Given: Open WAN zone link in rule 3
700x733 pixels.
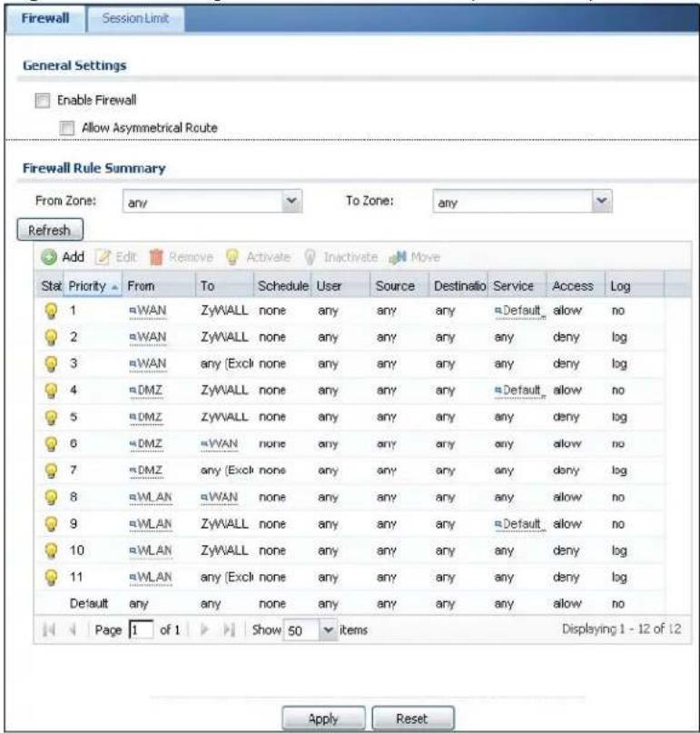Looking at the screenshot, I should coord(148,363).
